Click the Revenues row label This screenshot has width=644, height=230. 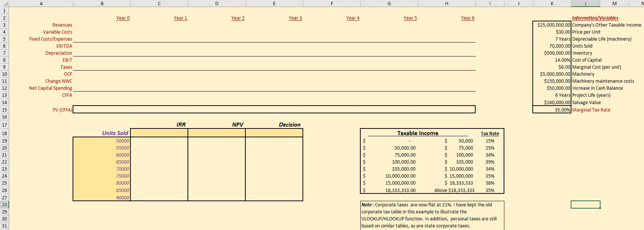click(62, 25)
